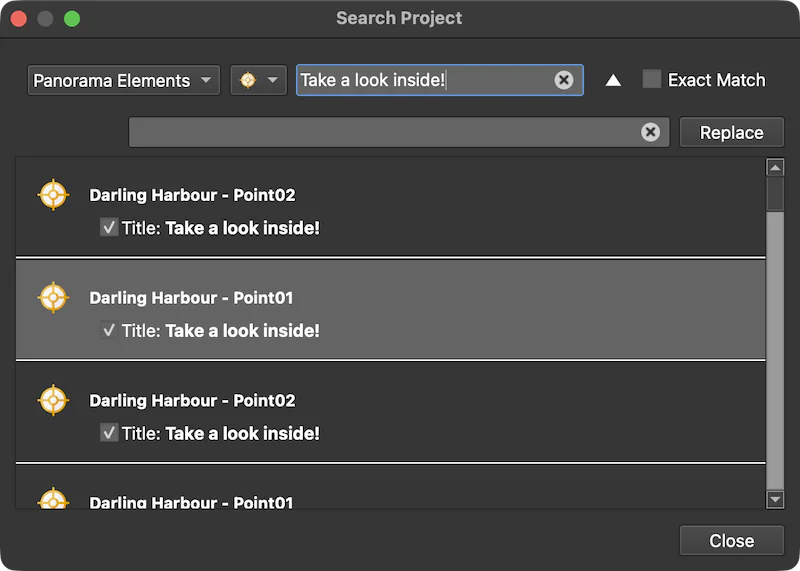The height and width of the screenshot is (571, 800).
Task: Open the Panorama Elements dropdown
Action: [x=123, y=80]
